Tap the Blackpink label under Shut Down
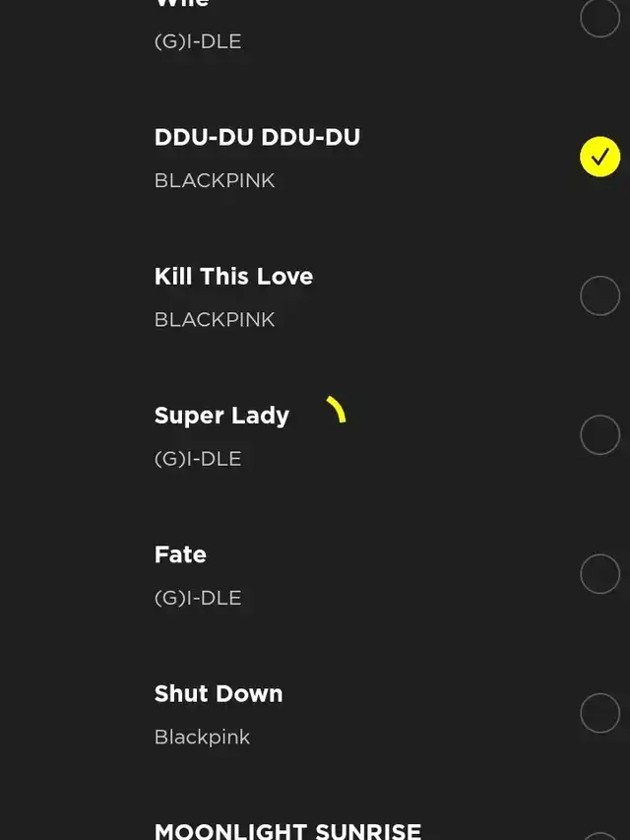The height and width of the screenshot is (840, 630). coord(202,737)
